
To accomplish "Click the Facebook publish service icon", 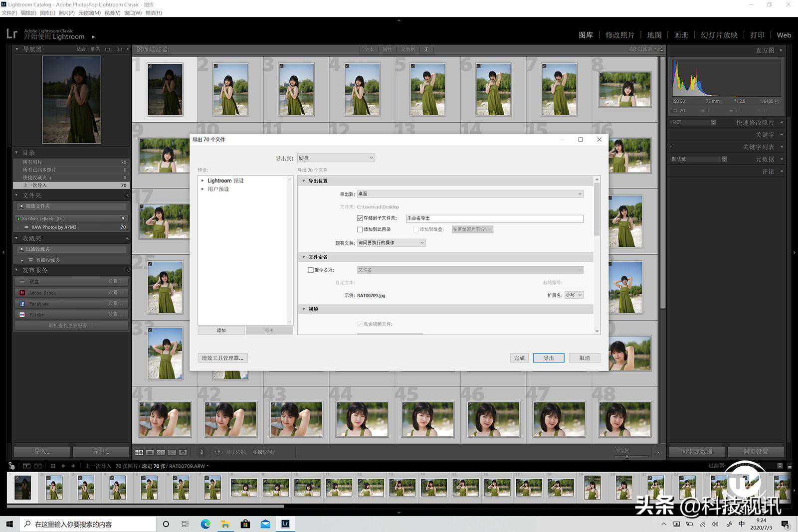I will click(x=22, y=304).
